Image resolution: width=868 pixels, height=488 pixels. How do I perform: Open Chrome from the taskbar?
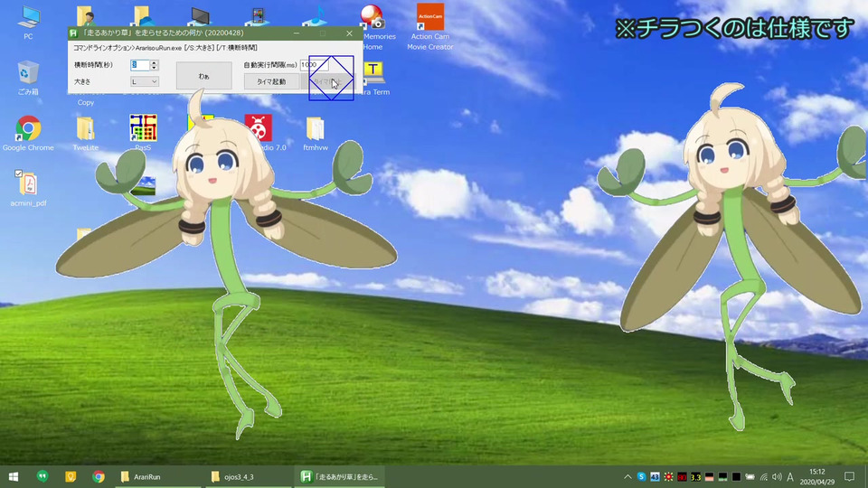click(x=99, y=476)
